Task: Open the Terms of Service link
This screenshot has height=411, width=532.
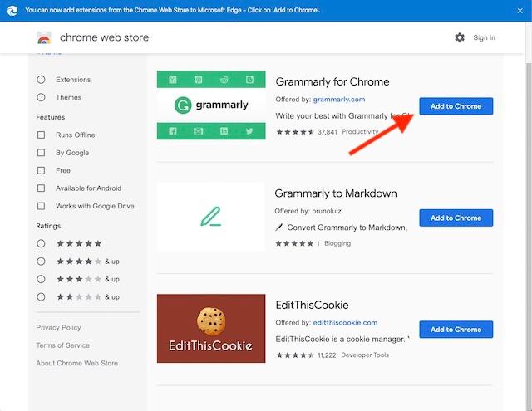Action: pos(63,345)
